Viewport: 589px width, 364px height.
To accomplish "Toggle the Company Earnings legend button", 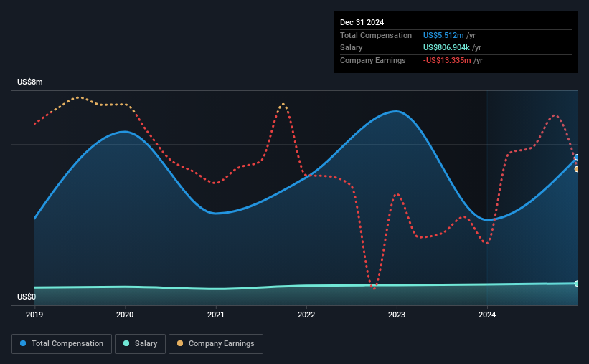I will tap(216, 344).
